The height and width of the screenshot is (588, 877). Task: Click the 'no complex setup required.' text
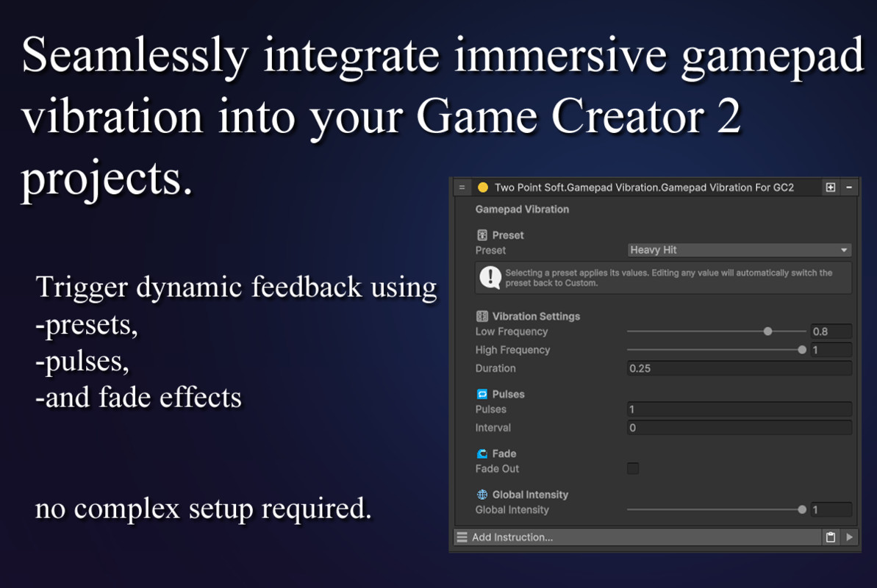(203, 509)
